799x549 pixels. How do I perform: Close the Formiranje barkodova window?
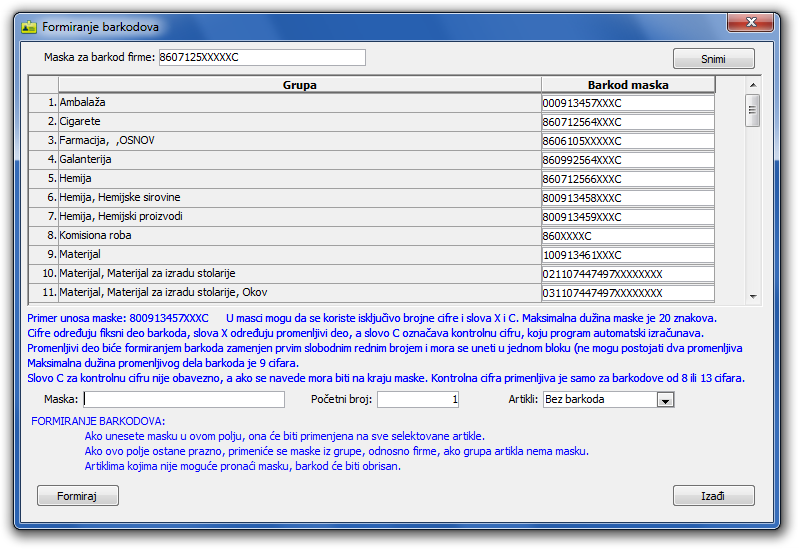point(759,25)
